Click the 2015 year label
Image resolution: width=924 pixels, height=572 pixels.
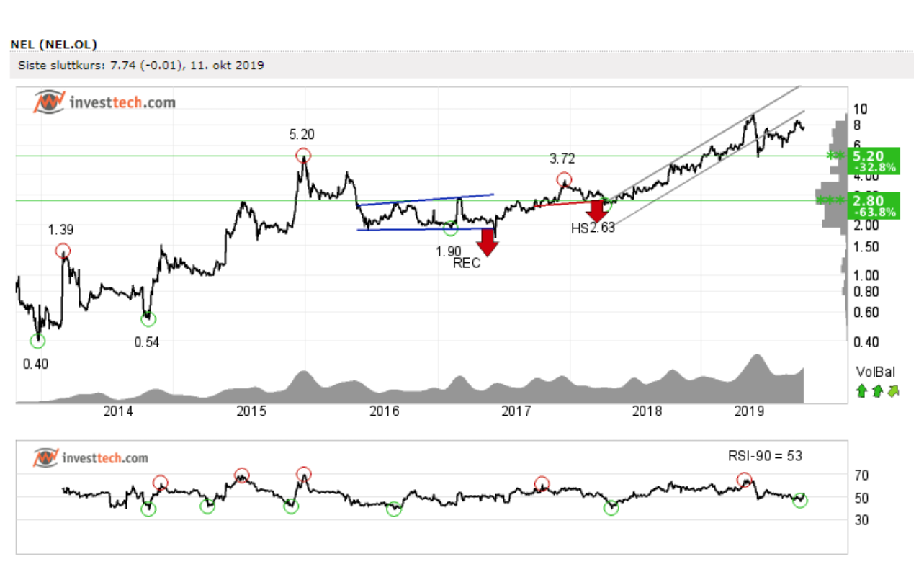pyautogui.click(x=251, y=411)
